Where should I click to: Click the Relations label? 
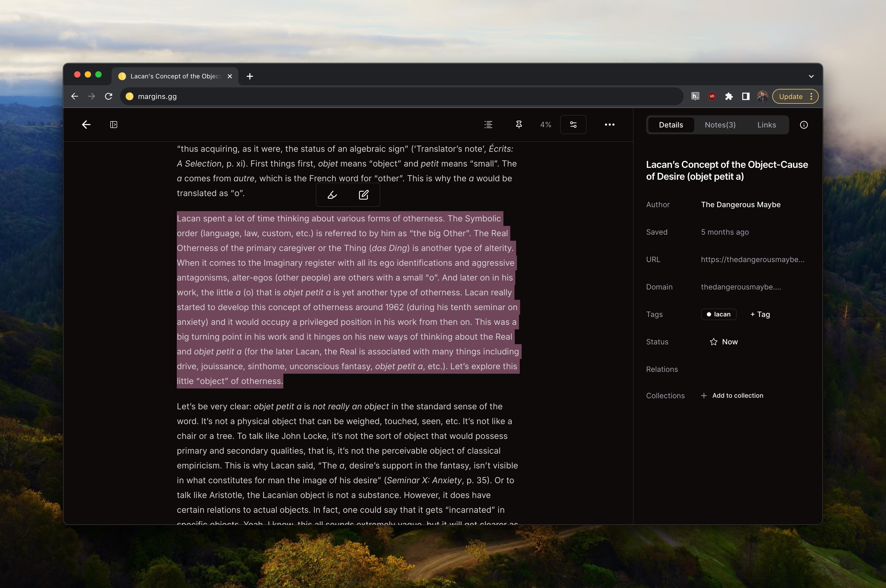pyautogui.click(x=662, y=369)
